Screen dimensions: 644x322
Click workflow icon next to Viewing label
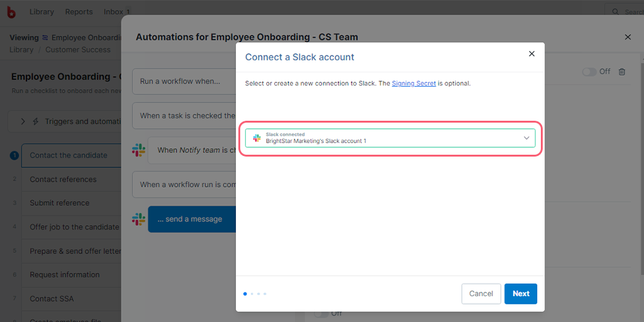coord(45,38)
